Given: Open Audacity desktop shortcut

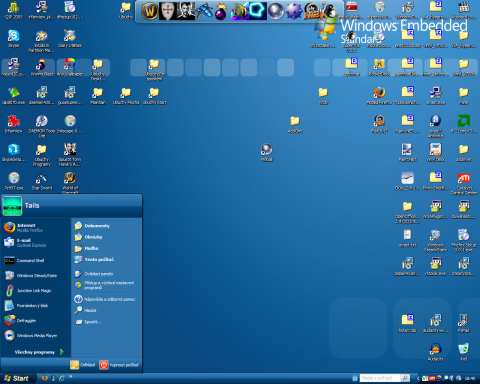Looking at the screenshot, I should pos(435,352).
